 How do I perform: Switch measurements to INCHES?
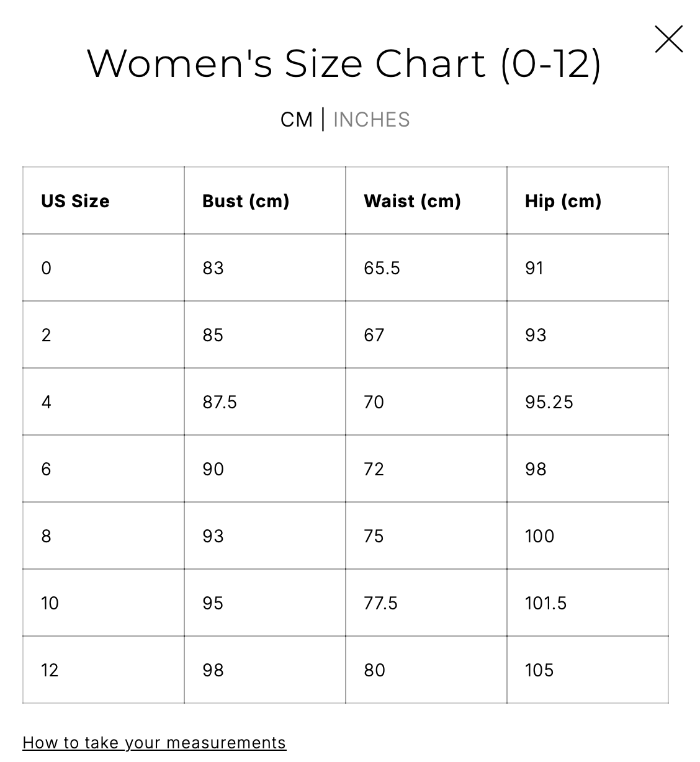coord(371,119)
